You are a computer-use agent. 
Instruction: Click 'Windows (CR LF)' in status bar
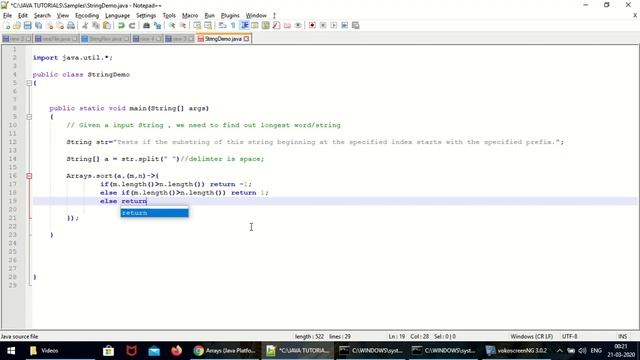tap(531, 337)
